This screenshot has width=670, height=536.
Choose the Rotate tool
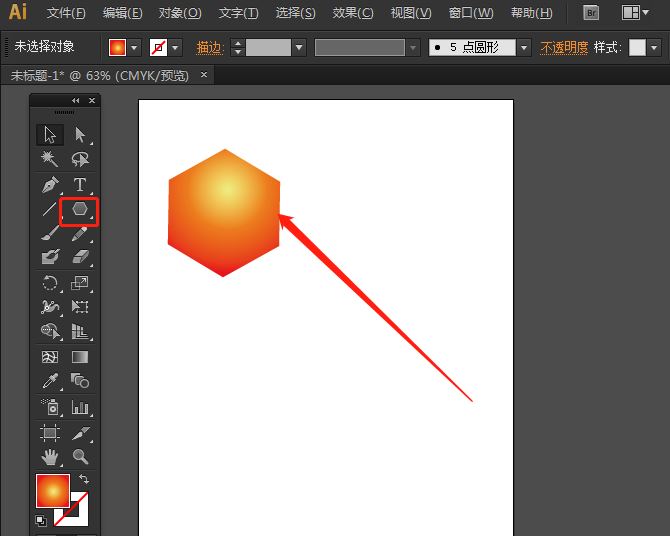[50, 283]
